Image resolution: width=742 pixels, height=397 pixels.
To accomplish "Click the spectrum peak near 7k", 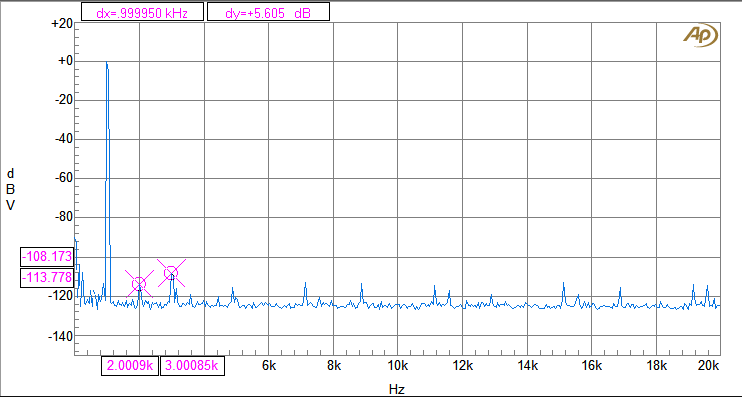I will coord(306,284).
